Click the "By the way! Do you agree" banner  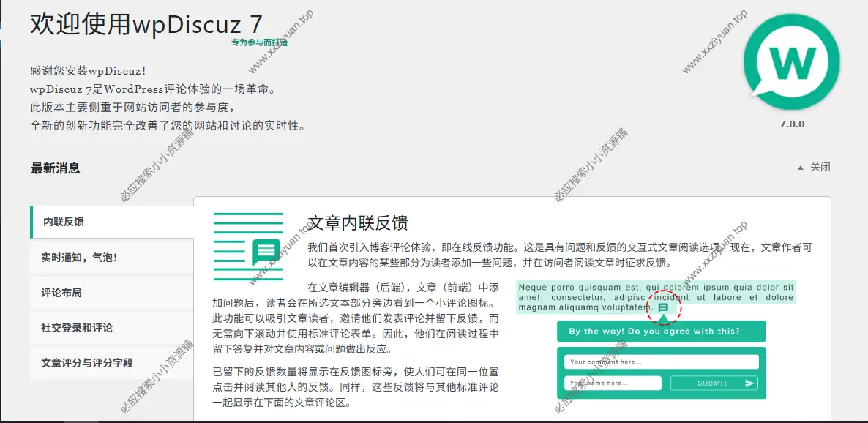(x=661, y=332)
